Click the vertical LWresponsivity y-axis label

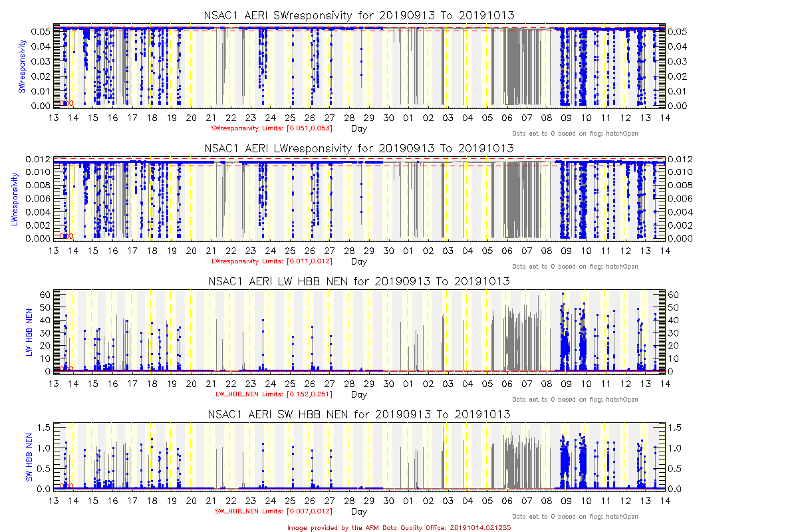[15, 199]
